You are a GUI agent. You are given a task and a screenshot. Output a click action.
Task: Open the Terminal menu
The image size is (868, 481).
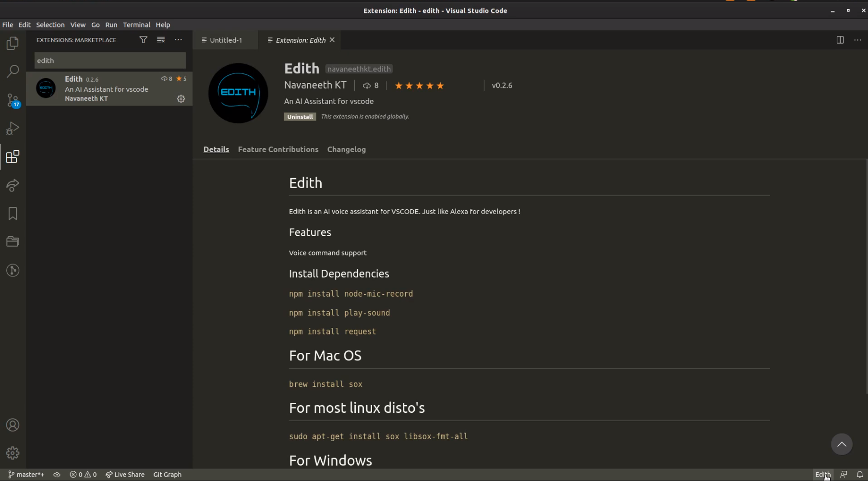click(x=137, y=24)
